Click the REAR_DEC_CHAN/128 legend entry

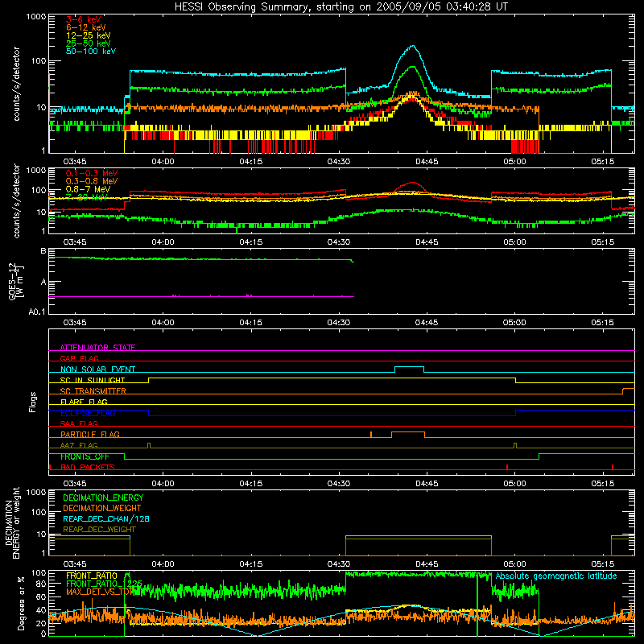(x=106, y=519)
